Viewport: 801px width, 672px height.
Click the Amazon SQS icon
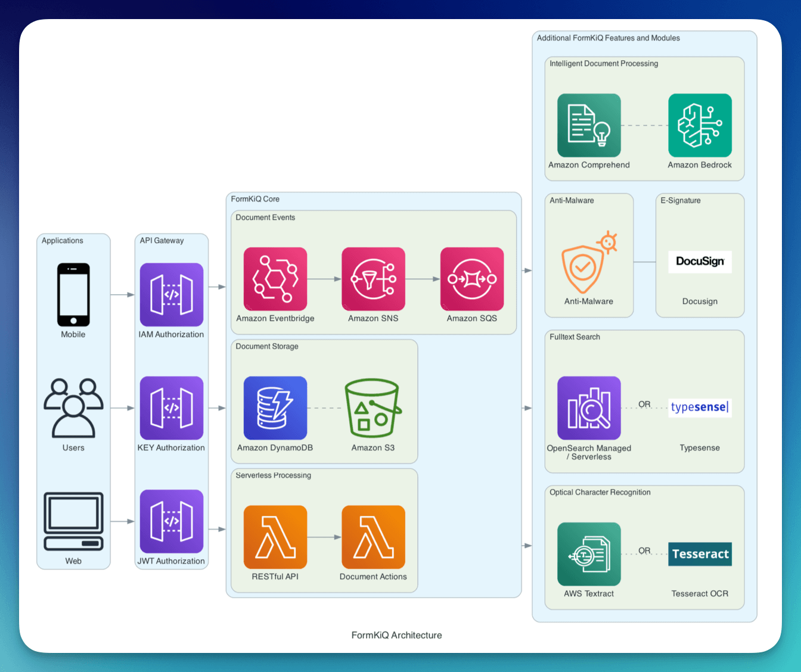pyautogui.click(x=472, y=279)
